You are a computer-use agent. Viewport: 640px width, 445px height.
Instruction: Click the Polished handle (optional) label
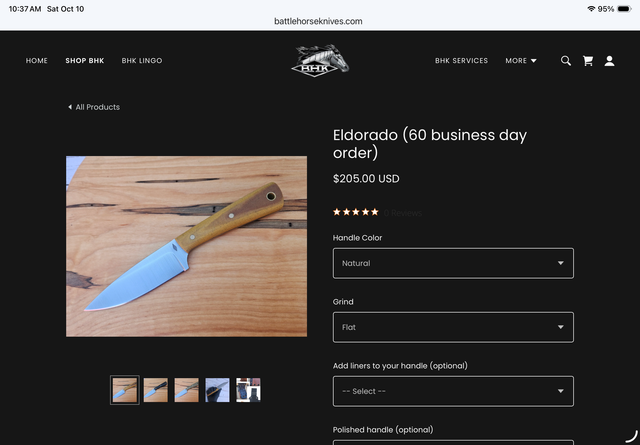[x=383, y=429]
